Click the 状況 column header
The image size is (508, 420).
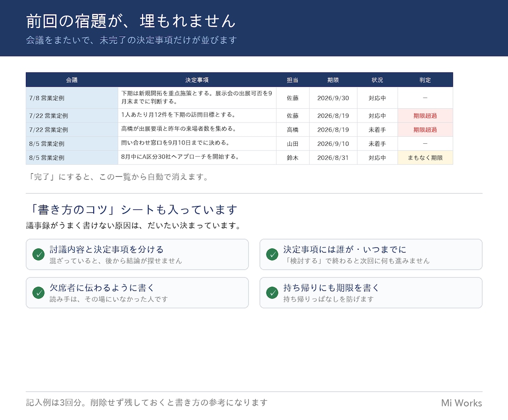[x=377, y=80]
